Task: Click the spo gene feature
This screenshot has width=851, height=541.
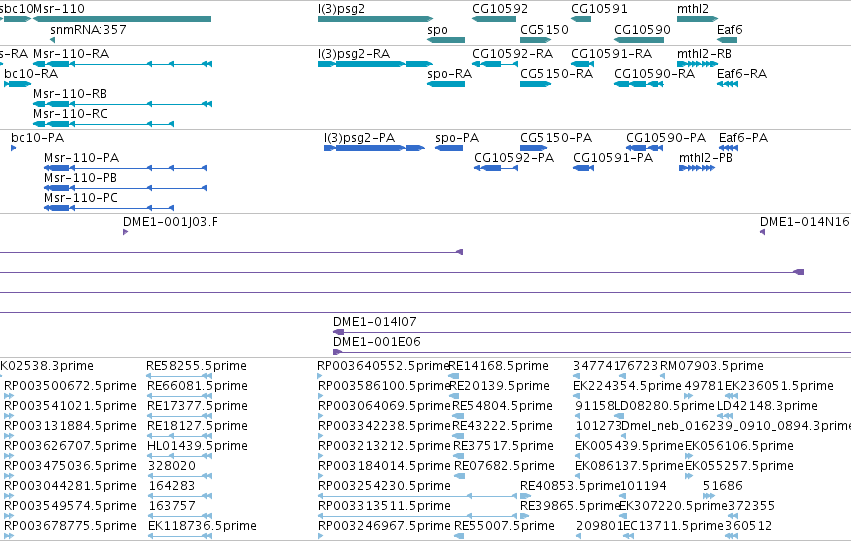Action: (446, 40)
